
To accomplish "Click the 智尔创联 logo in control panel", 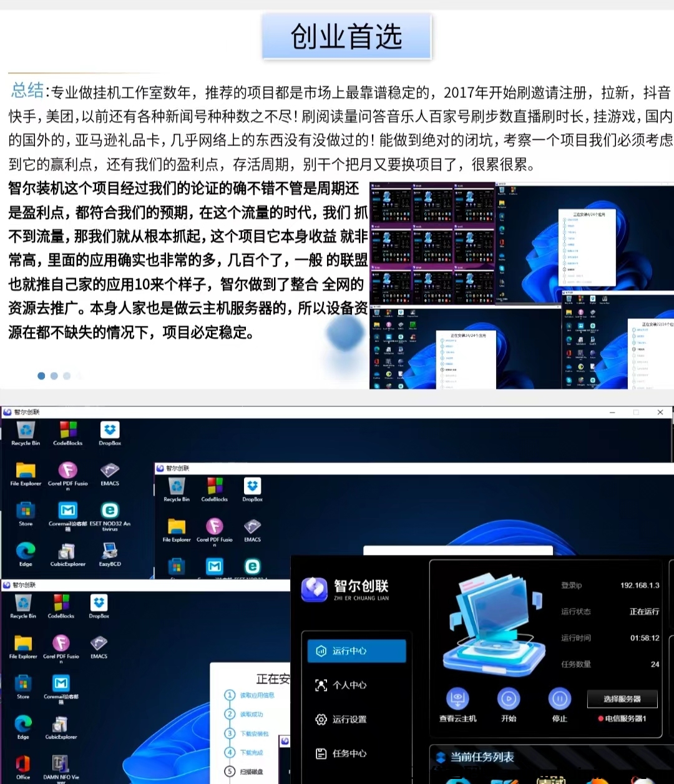I will 315,589.
